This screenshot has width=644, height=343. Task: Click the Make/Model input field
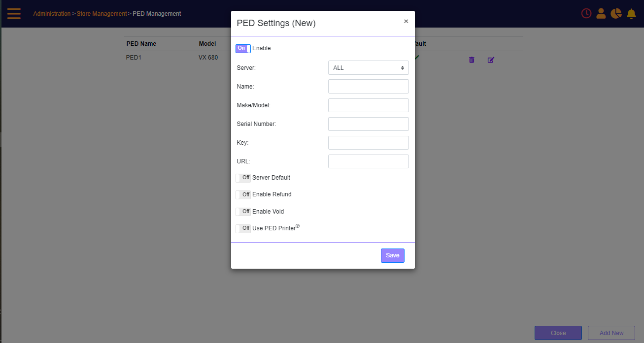pos(369,105)
